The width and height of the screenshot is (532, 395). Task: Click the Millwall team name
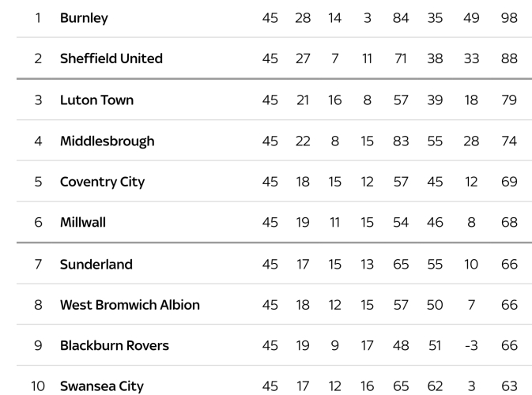click(x=82, y=222)
